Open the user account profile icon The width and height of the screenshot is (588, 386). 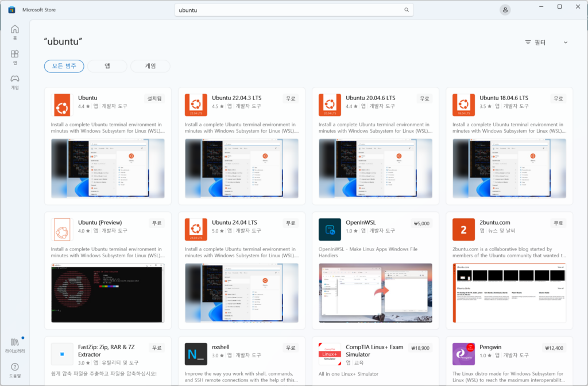[505, 10]
